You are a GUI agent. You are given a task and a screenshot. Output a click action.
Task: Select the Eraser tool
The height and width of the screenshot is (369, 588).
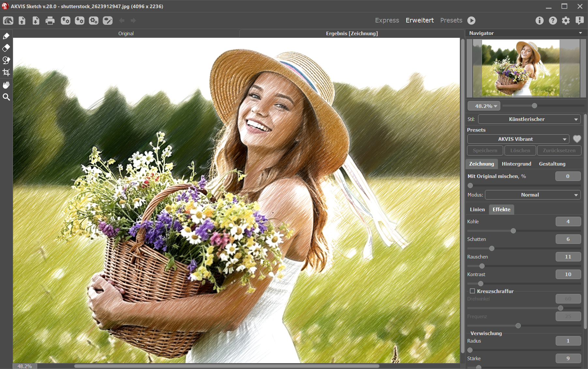pos(6,48)
